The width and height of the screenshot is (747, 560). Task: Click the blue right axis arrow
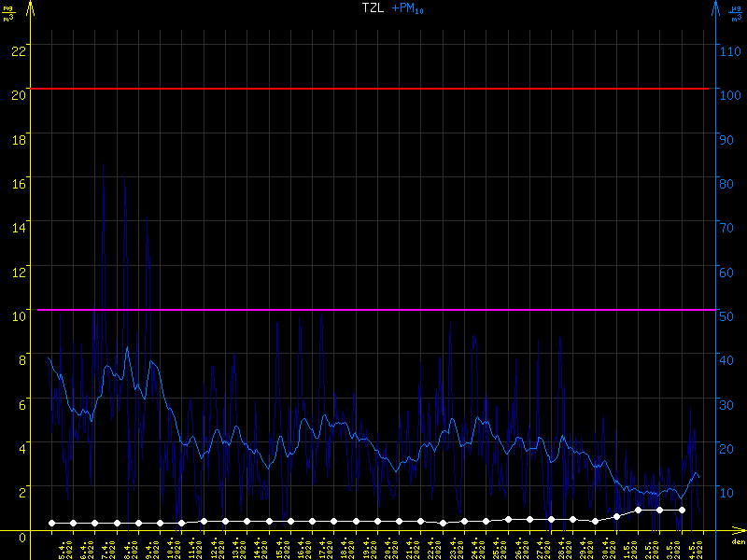point(715,9)
